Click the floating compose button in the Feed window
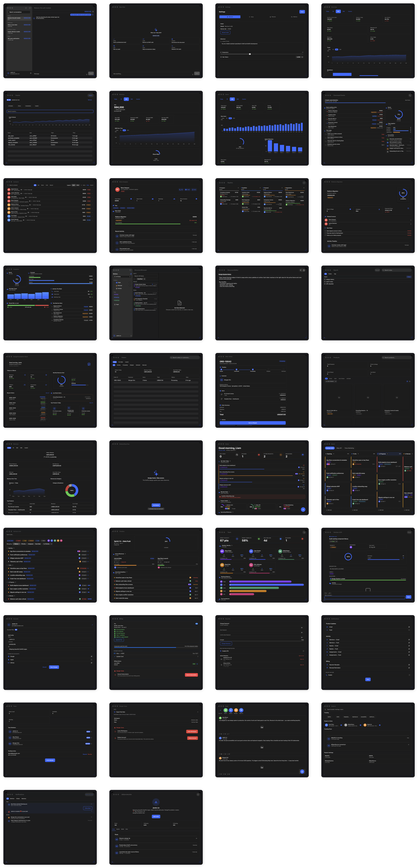Viewport: 418px width, 868px height. click(x=302, y=772)
